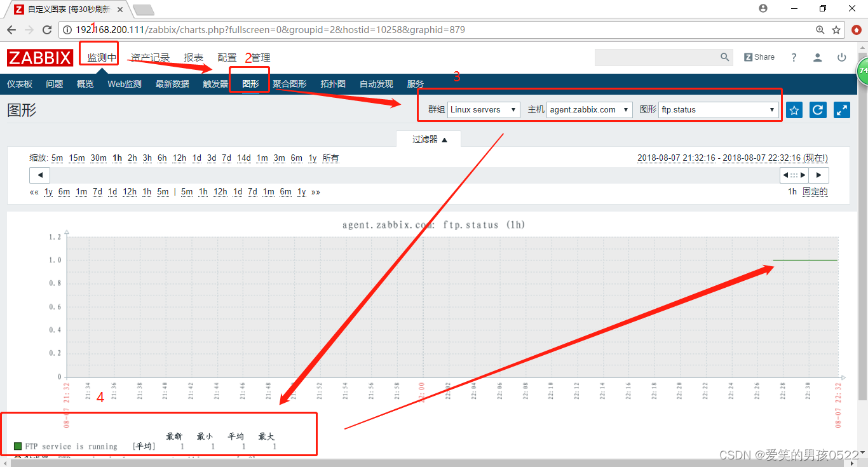The width and height of the screenshot is (868, 467).
Task: Go to 拓扑图 submenu
Action: 333,84
